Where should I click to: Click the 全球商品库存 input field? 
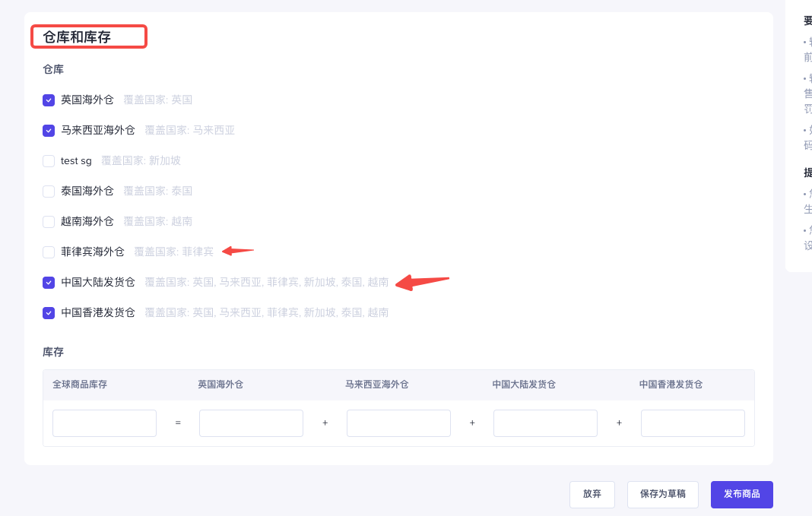point(105,423)
